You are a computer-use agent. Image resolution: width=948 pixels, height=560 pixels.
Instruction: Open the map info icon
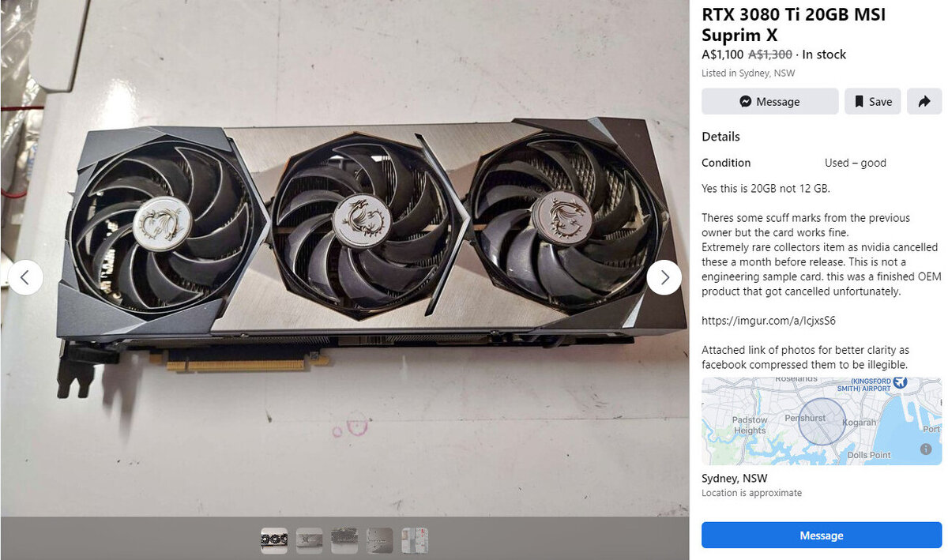pos(926,449)
